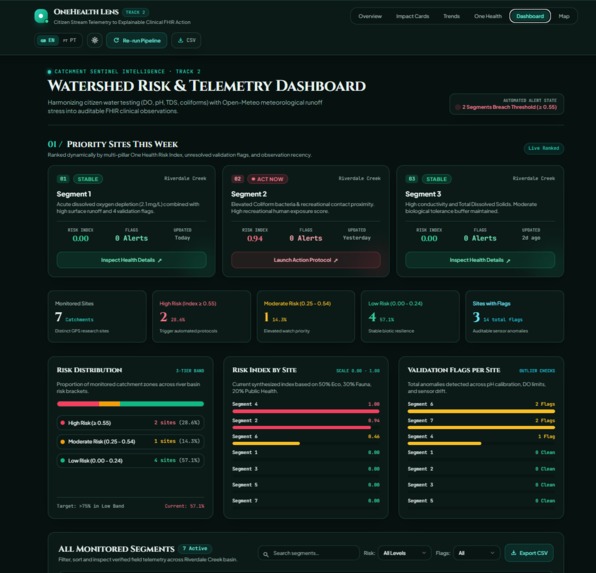Switch language to EN

(48, 40)
